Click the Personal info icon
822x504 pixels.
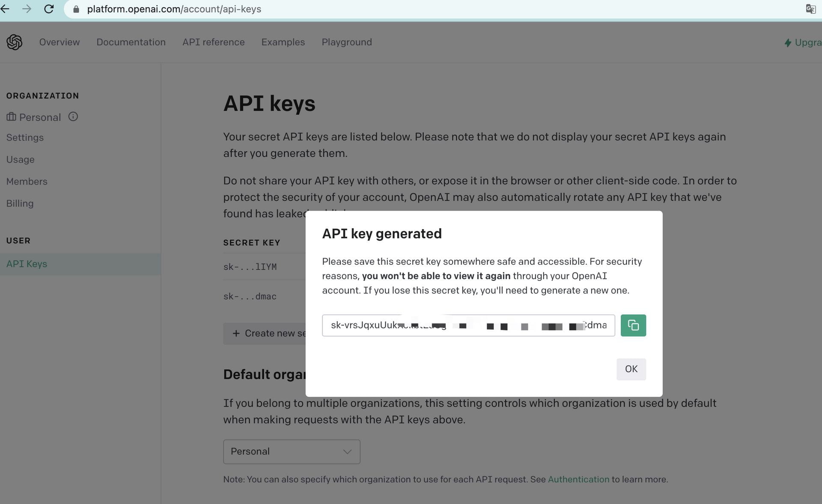click(73, 117)
